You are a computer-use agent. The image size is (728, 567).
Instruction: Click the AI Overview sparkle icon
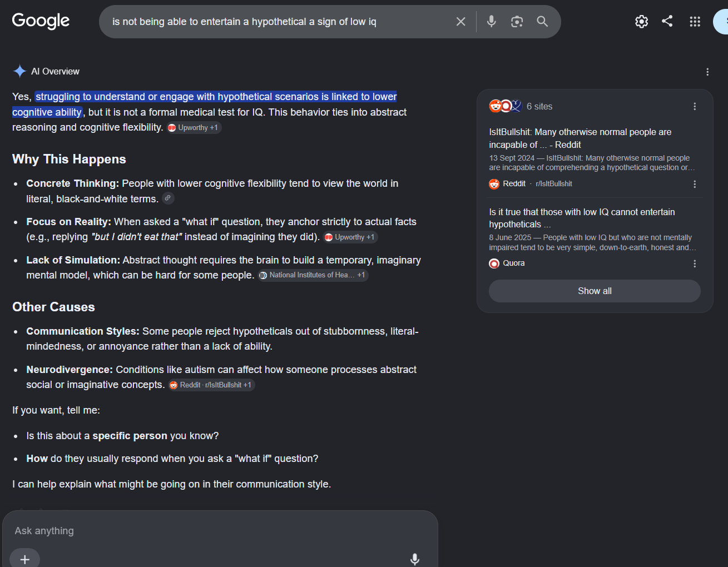click(19, 71)
